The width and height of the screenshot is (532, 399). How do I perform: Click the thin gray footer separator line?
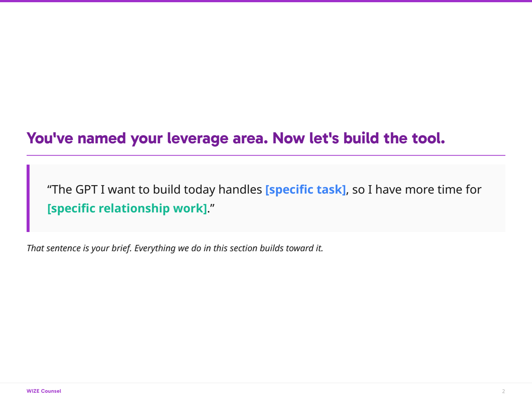pyautogui.click(x=266, y=383)
